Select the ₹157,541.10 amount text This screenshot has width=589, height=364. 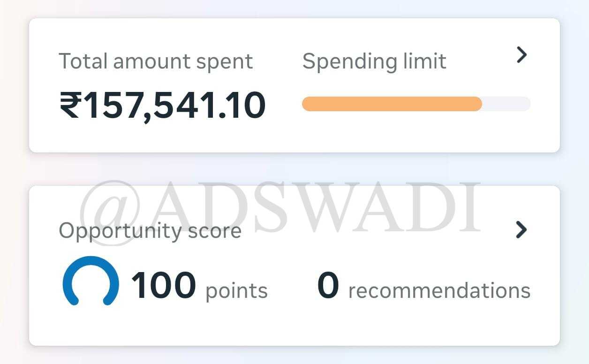pyautogui.click(x=163, y=104)
